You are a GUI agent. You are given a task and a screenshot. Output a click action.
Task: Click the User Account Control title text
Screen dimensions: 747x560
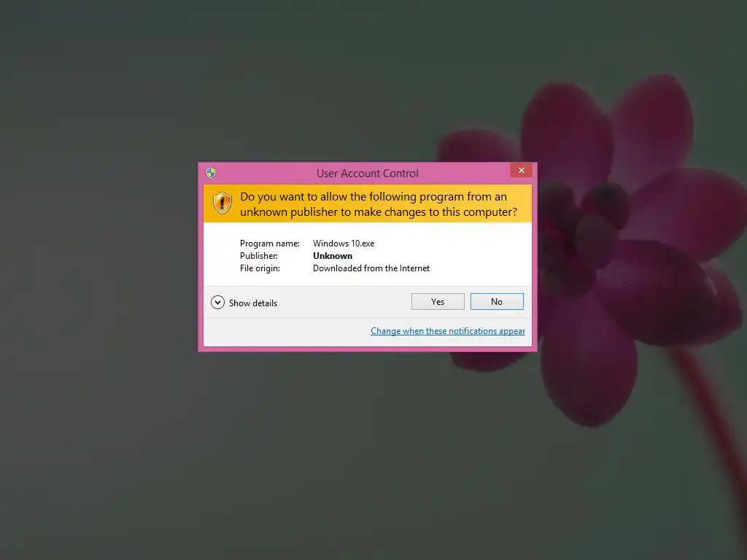tap(368, 174)
